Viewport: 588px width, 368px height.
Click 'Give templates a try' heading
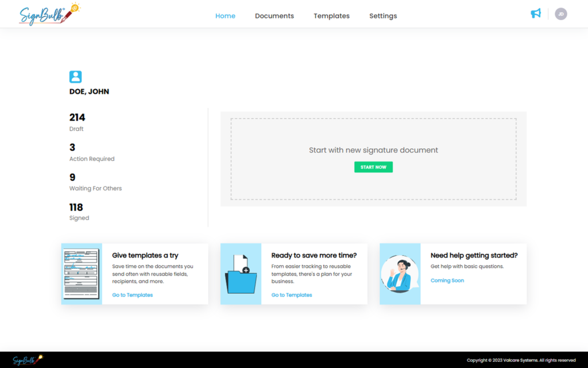pyautogui.click(x=145, y=255)
